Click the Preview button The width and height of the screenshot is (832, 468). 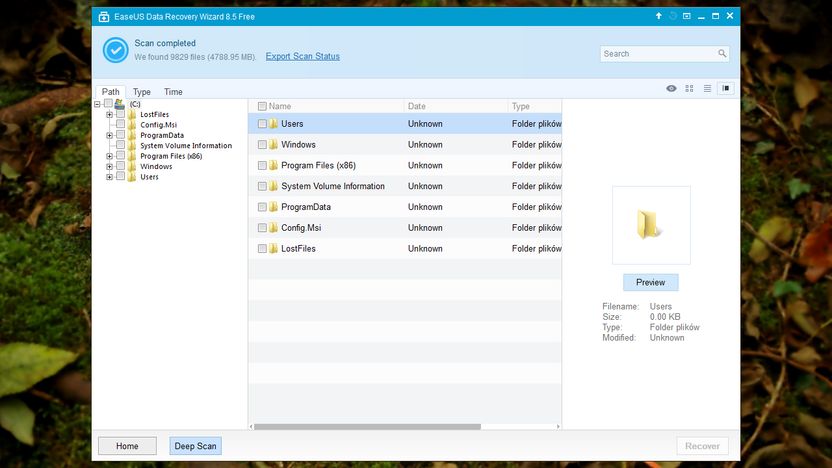click(x=651, y=282)
